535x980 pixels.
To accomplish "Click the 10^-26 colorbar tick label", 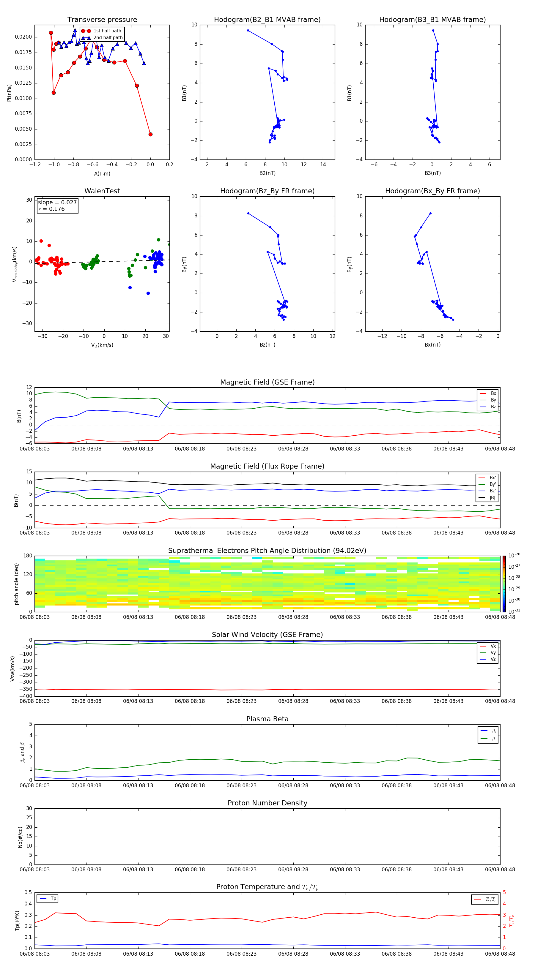I will pyautogui.click(x=514, y=555).
